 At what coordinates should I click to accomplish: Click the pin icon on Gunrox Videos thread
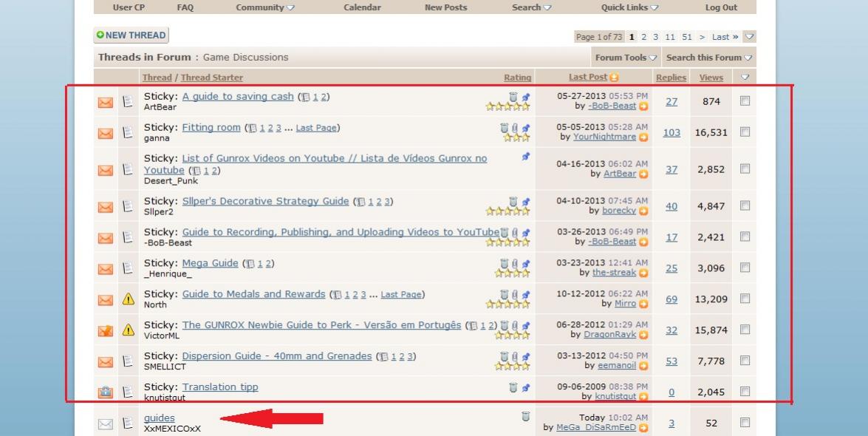click(526, 157)
